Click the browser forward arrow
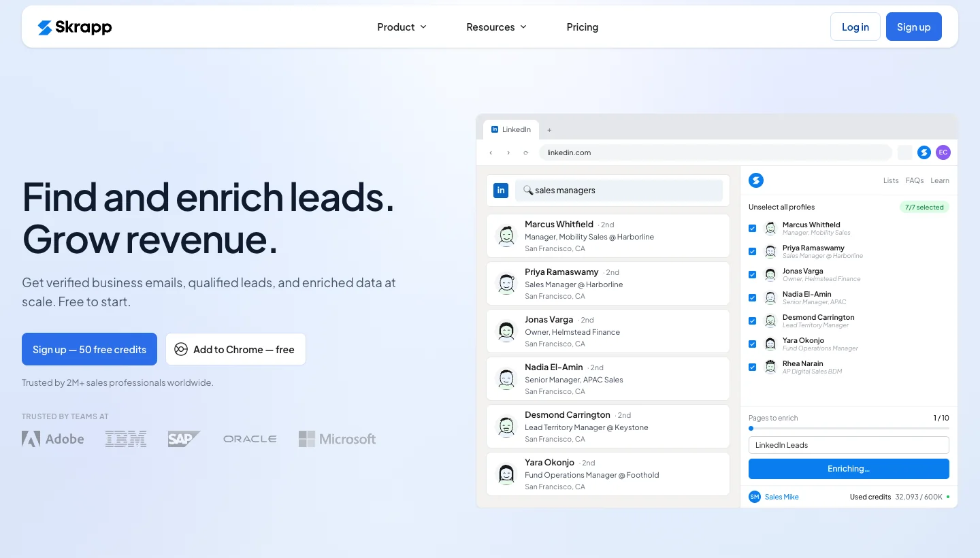The width and height of the screenshot is (980, 558). pos(508,152)
